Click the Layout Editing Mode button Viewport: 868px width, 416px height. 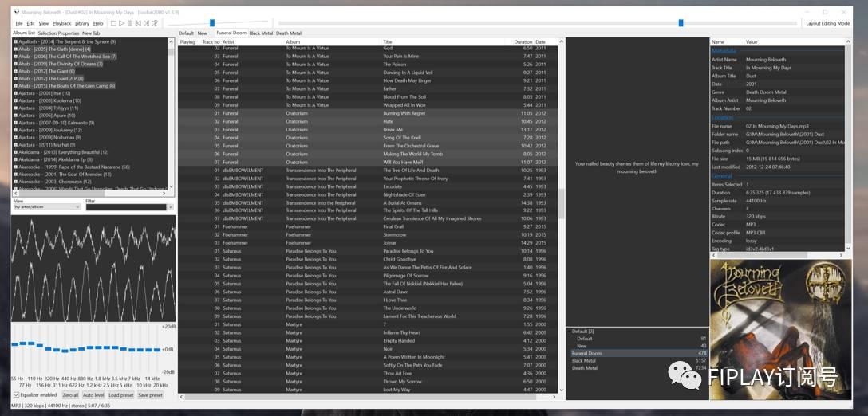[x=827, y=23]
